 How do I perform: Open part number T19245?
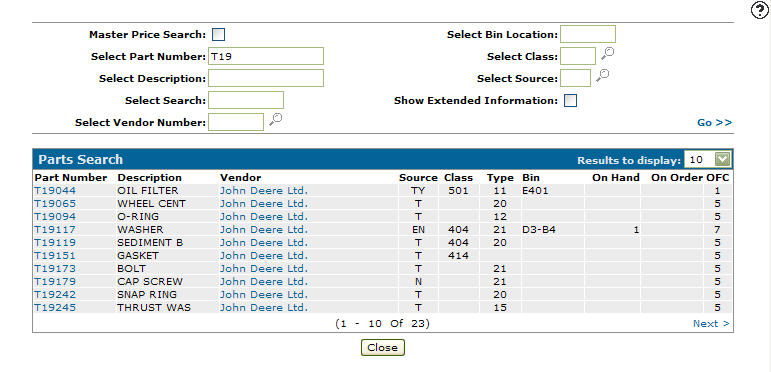point(55,308)
